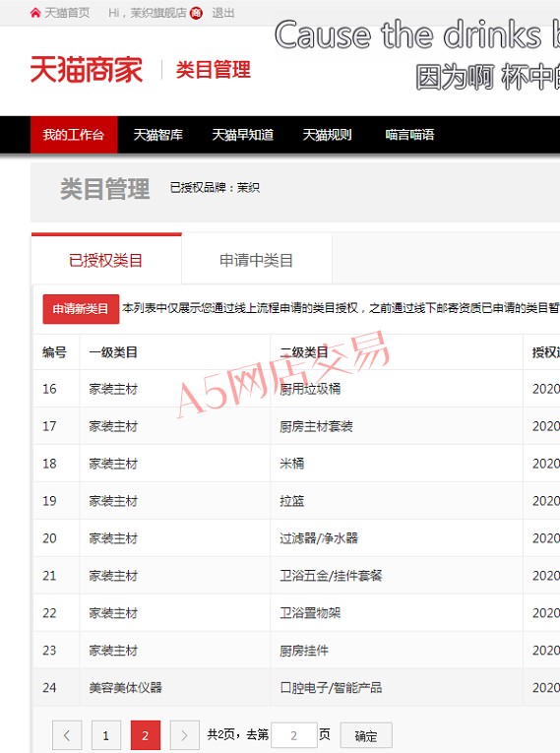Click the 口腔电子/智能产品 cell
The height and width of the screenshot is (753, 560).
(x=331, y=688)
